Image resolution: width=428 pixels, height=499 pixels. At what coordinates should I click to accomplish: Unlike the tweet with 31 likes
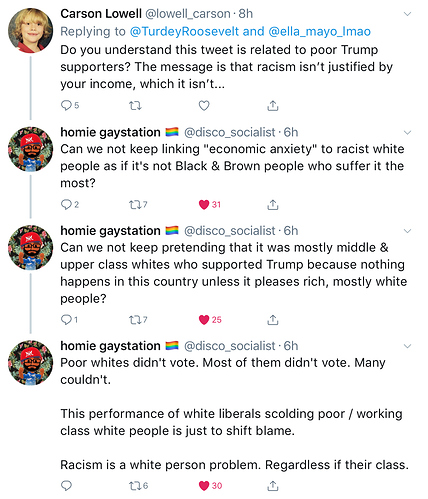coord(204,204)
